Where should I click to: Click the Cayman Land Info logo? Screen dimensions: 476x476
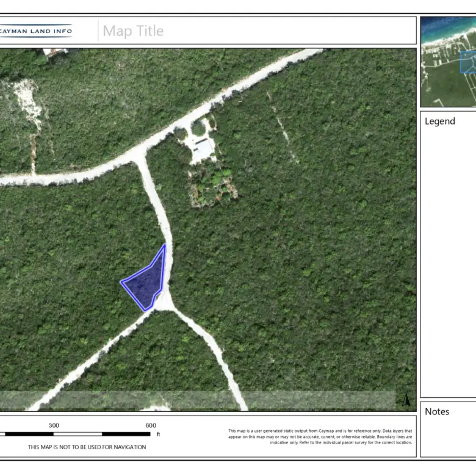(x=37, y=31)
